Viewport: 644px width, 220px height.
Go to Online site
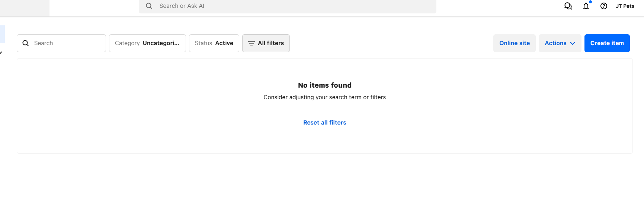515,43
